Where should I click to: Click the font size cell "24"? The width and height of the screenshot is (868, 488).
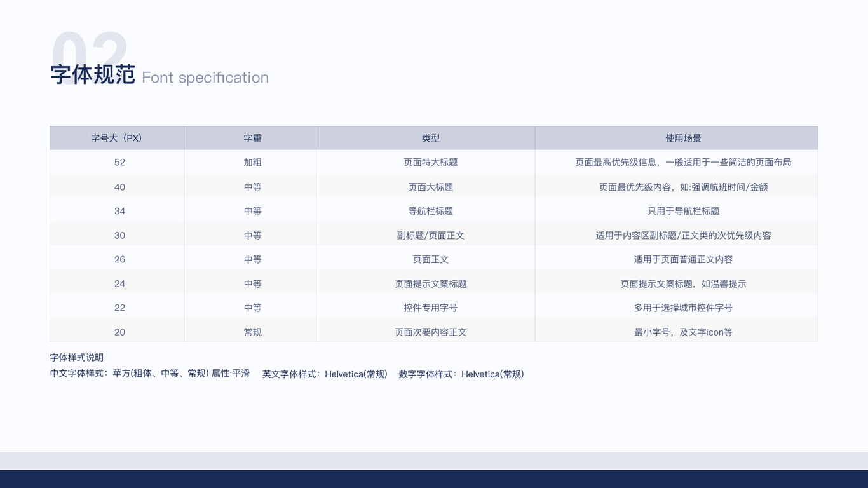[x=120, y=283]
